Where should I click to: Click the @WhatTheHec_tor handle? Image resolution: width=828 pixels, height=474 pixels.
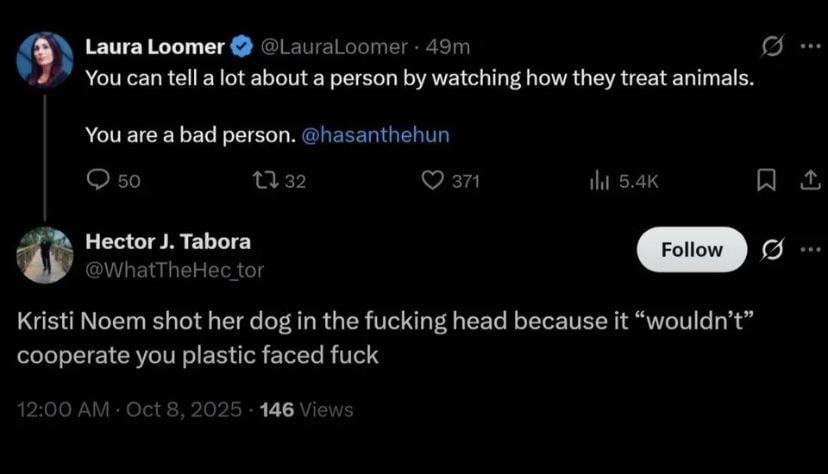coord(175,268)
